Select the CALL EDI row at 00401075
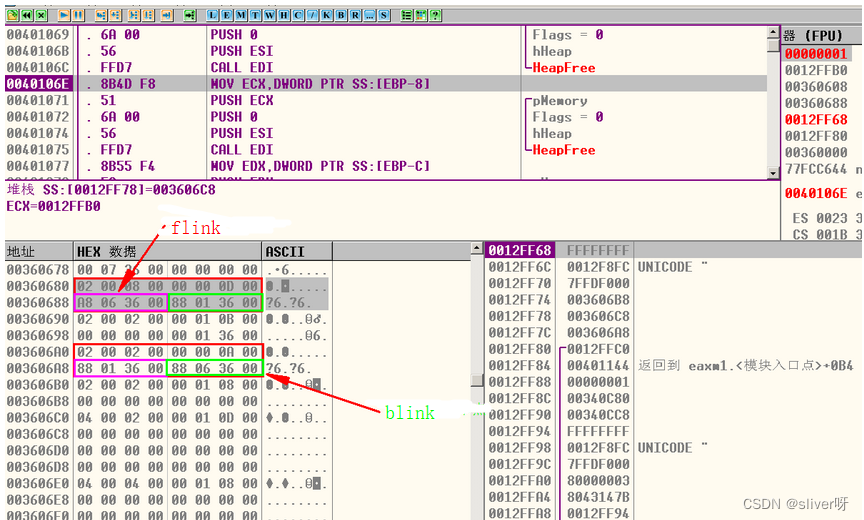This screenshot has height=520, width=864. 386,150
